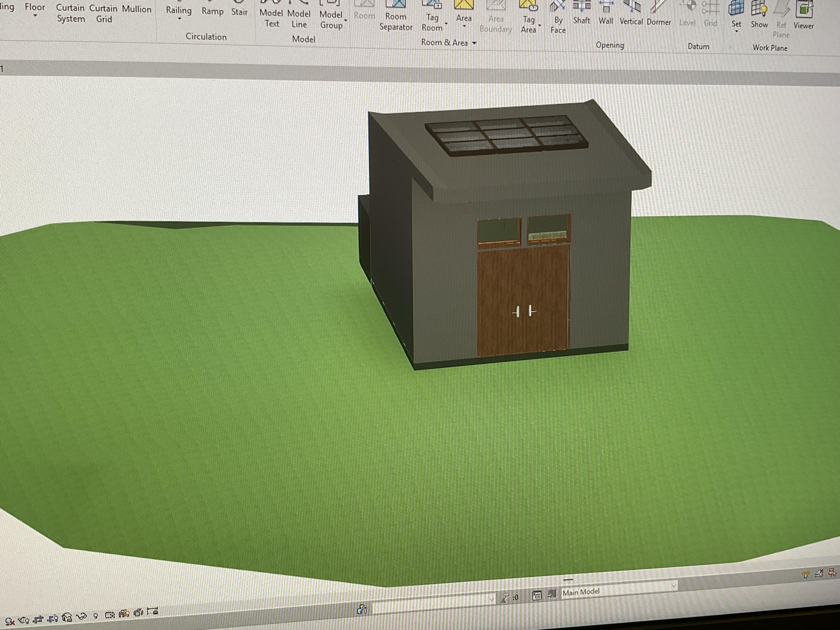Open Temporary View Properties icon

pyautogui.click(x=110, y=615)
